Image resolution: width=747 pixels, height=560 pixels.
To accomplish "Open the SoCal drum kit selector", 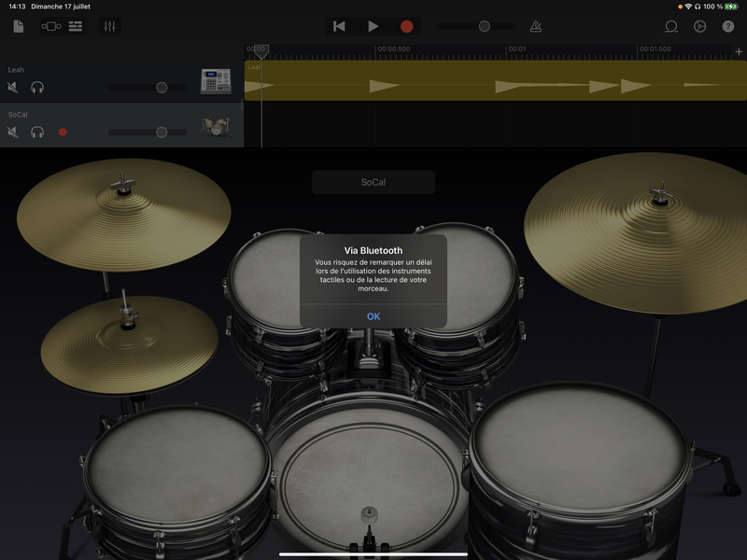I will (x=373, y=182).
